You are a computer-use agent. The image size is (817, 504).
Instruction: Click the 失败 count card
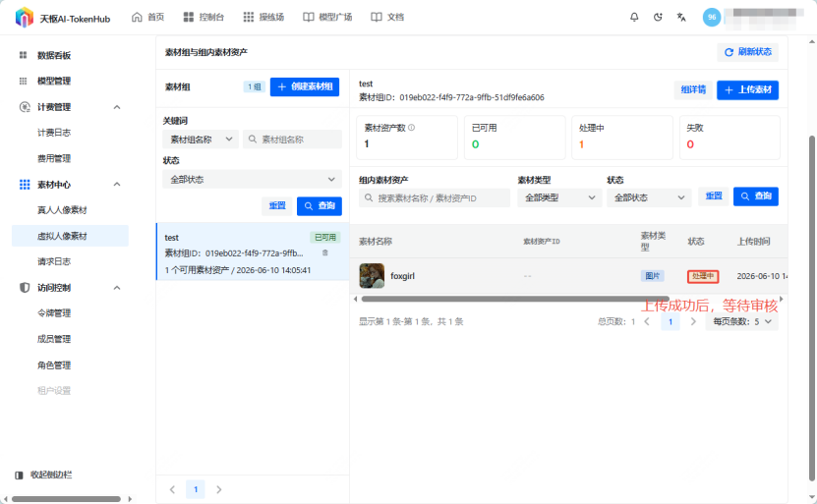point(729,138)
